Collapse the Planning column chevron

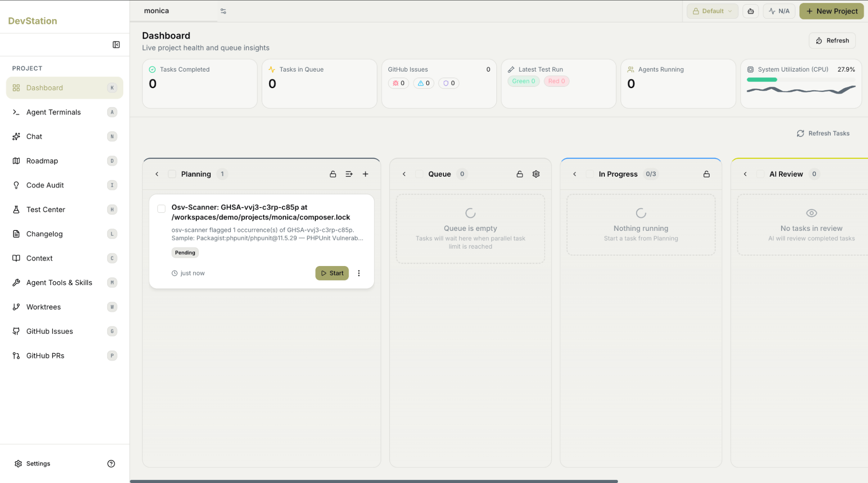click(x=157, y=174)
